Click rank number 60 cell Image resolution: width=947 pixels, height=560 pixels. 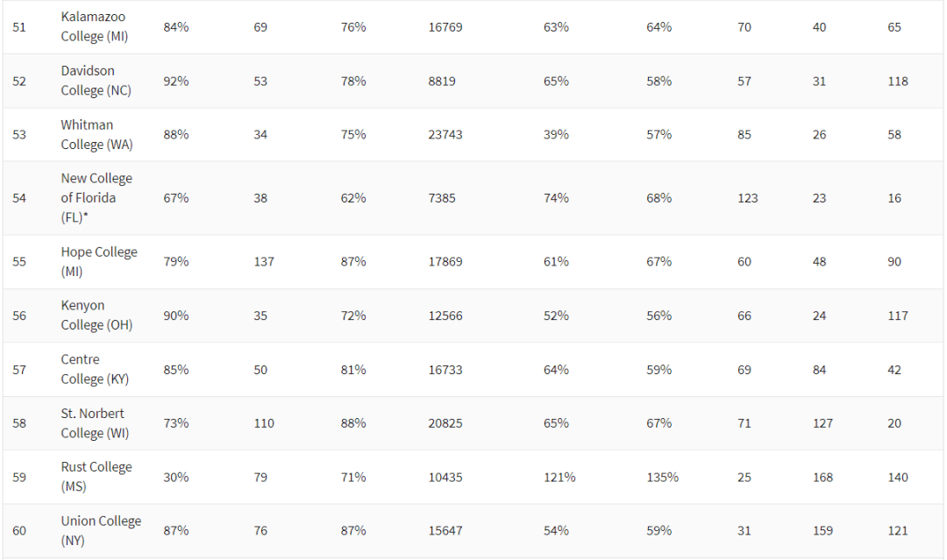coord(19,530)
